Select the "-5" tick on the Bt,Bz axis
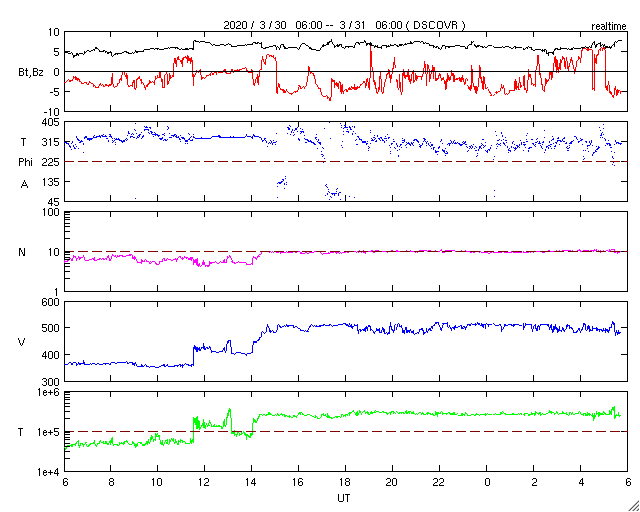Screen dimensions: 640x512 (55, 92)
